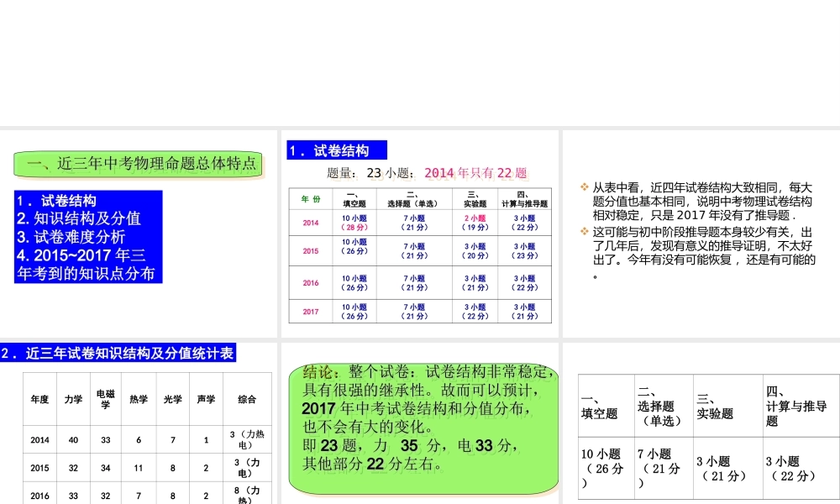This screenshot has height=504, width=840.
Task: Click the large '7小题（21分）' cell
Action: click(664, 468)
